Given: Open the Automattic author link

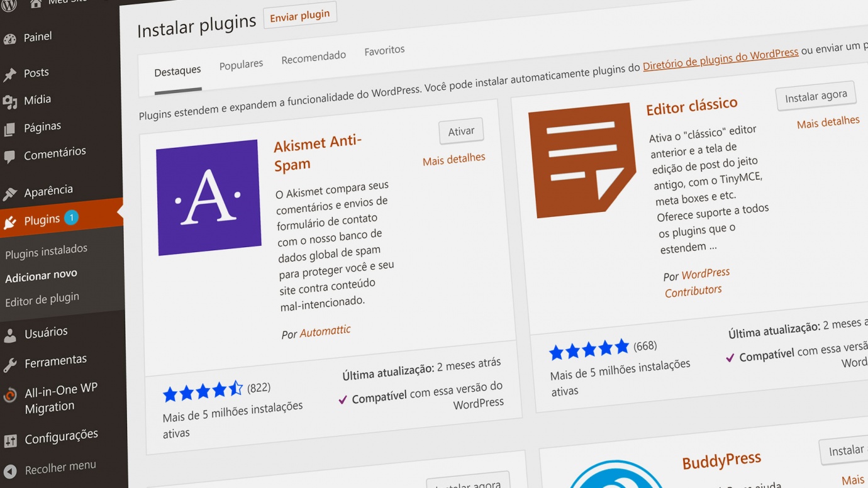Looking at the screenshot, I should coord(325,332).
